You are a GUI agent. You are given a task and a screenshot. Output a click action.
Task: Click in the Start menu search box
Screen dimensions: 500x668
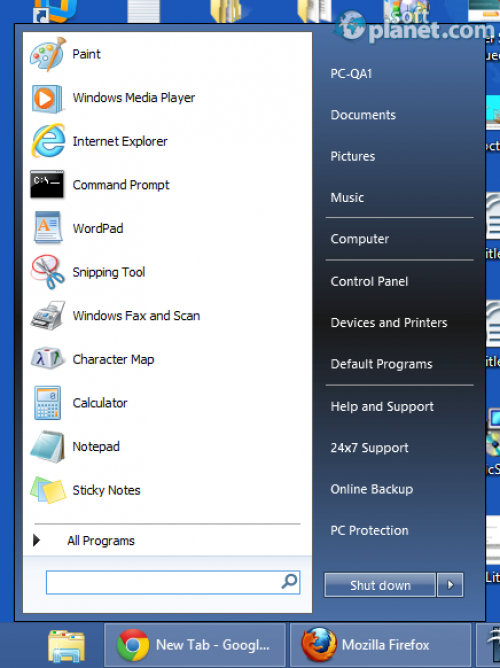pos(173,582)
